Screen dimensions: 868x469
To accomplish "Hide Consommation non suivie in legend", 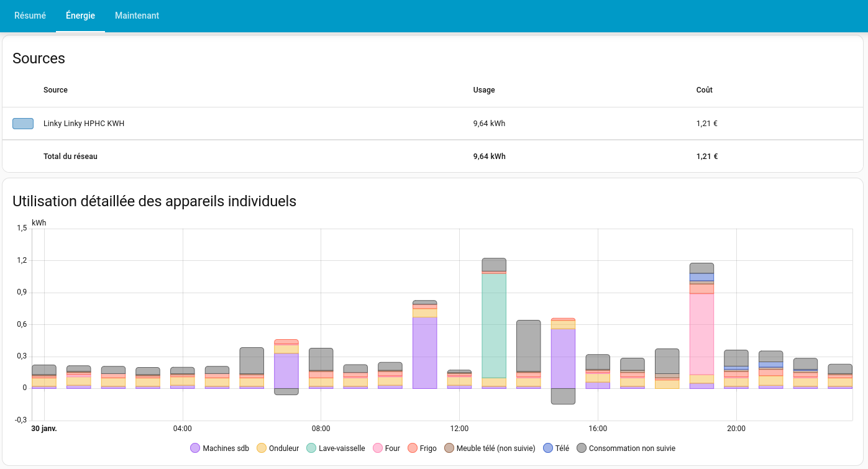I will (626, 448).
